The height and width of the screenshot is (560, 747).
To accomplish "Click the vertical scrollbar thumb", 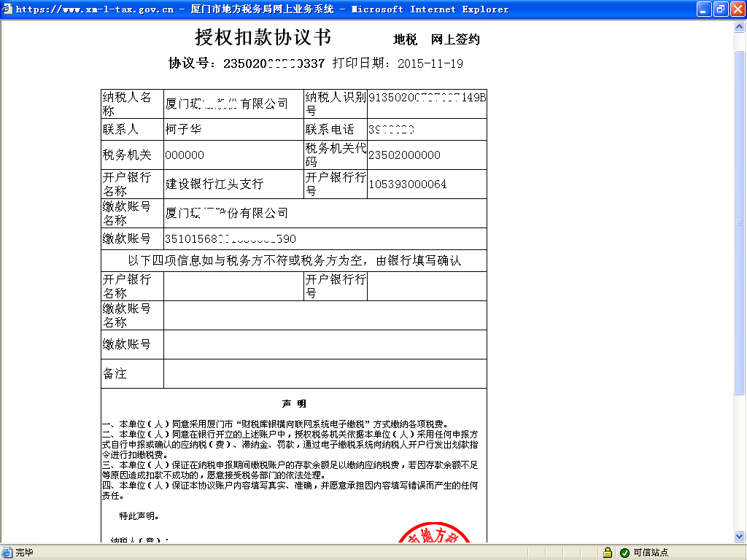I will 740,222.
